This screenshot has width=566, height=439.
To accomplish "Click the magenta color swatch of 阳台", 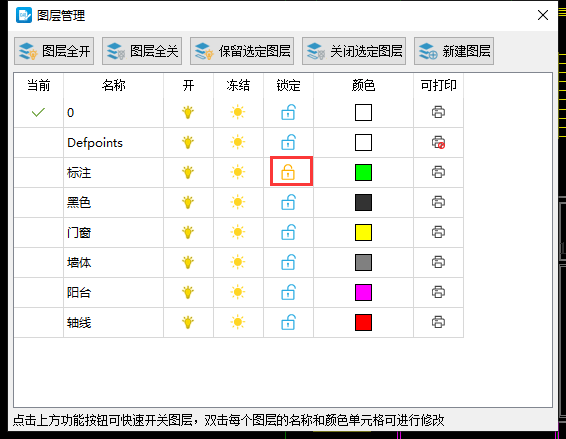I will click(x=363, y=292).
